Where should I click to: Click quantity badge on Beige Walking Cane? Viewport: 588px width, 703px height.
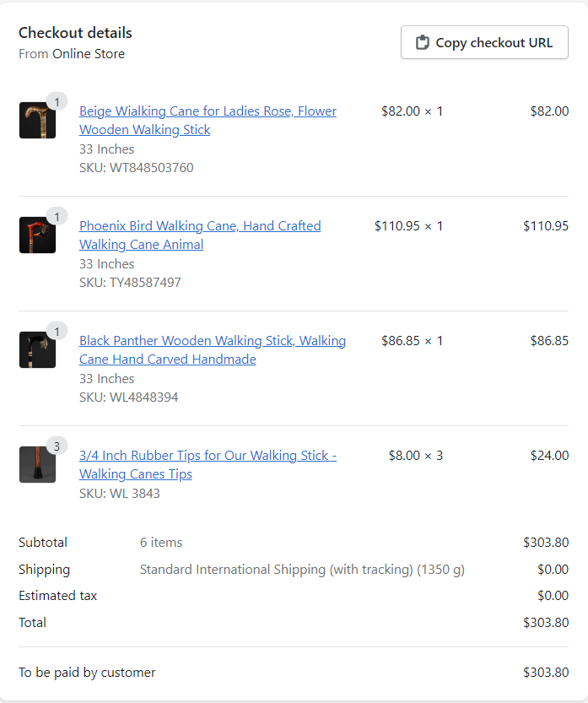coord(57,102)
